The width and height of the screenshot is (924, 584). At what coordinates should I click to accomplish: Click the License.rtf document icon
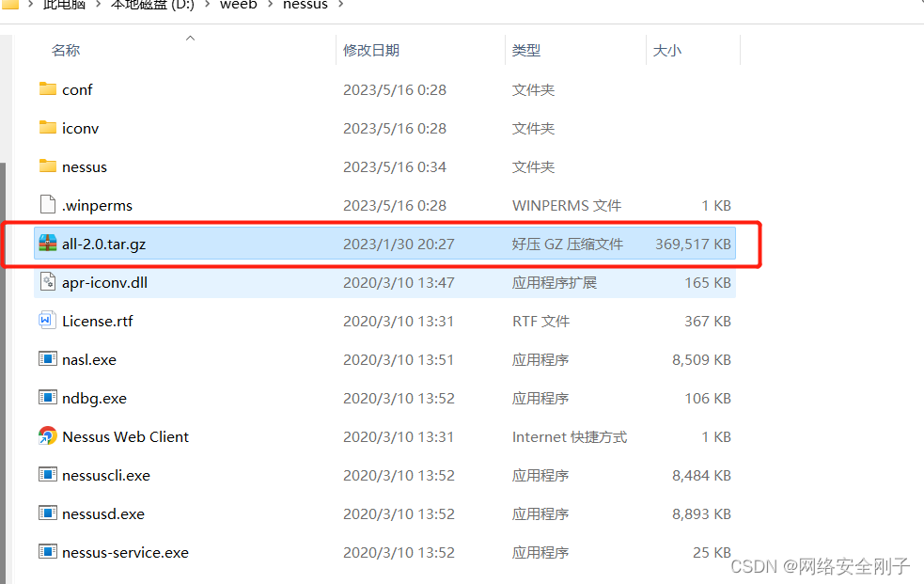[48, 320]
